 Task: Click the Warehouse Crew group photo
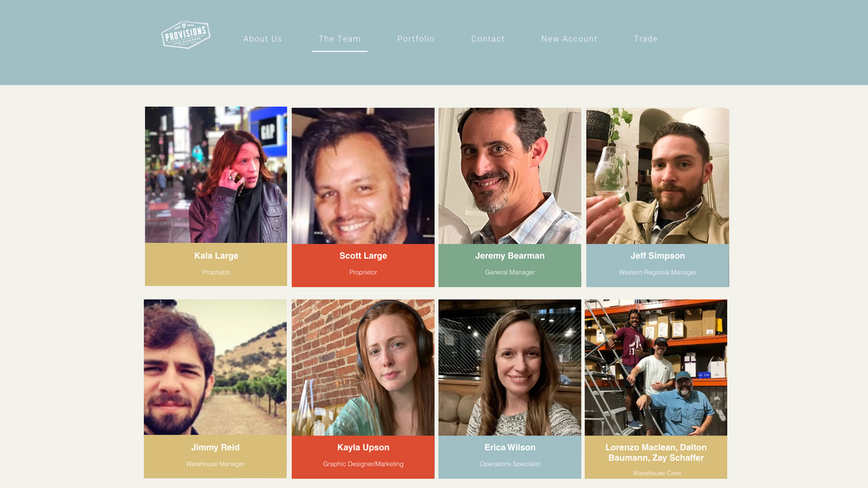coord(656,368)
